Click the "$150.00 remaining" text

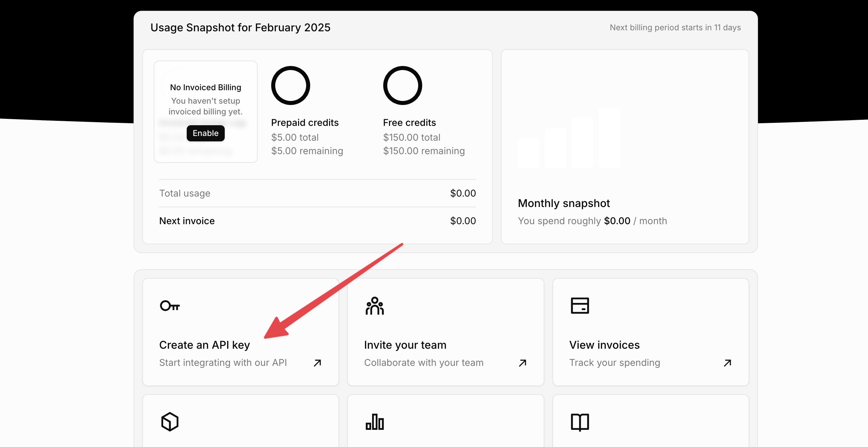click(x=424, y=151)
